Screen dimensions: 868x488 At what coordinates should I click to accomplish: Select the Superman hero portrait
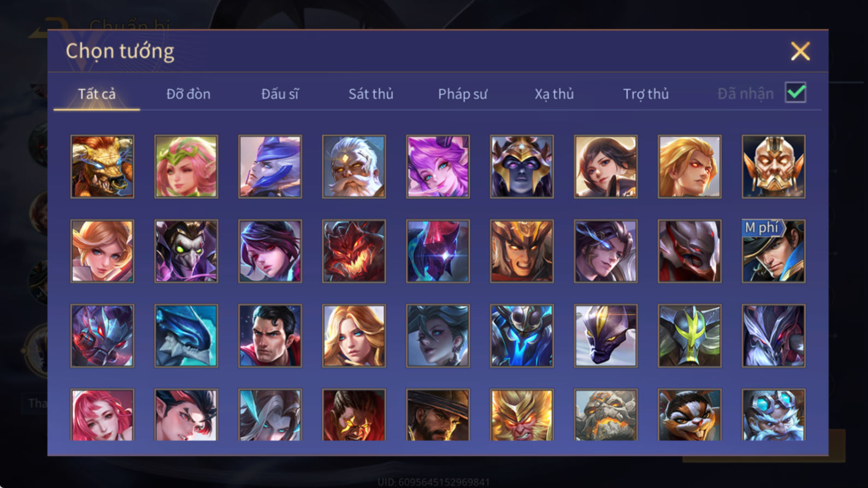(x=270, y=336)
